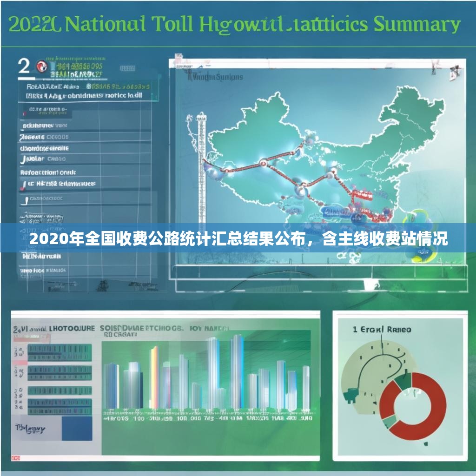
Task: Select the blue color swatch near 'ThLeavy'
Action: click(77, 429)
